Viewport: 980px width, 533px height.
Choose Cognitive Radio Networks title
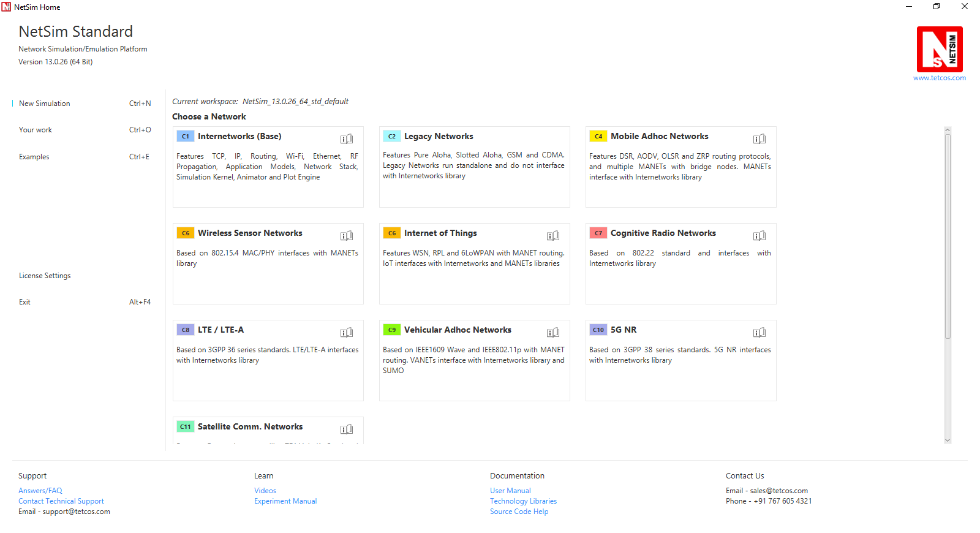(663, 233)
